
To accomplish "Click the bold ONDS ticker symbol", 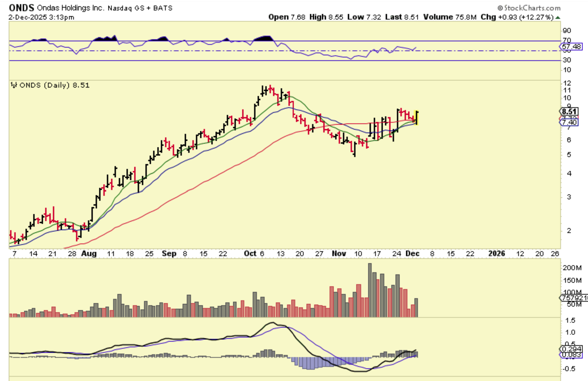I will coord(21,8).
